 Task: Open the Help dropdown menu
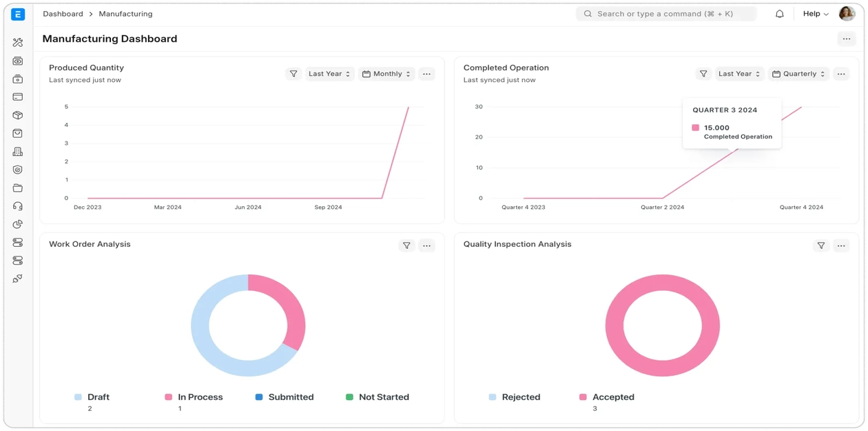[816, 14]
